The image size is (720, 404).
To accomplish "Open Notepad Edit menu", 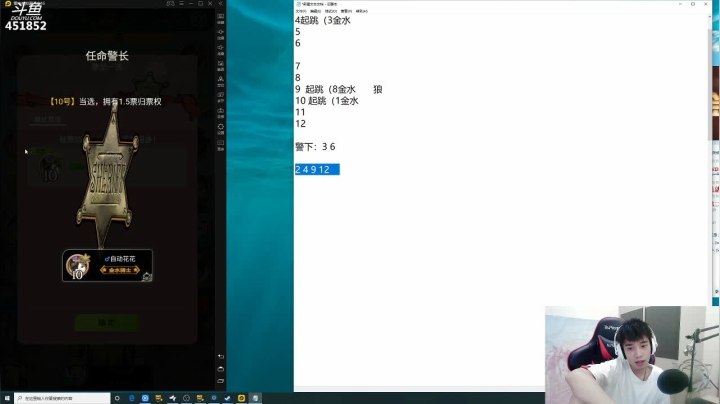I will point(315,11).
